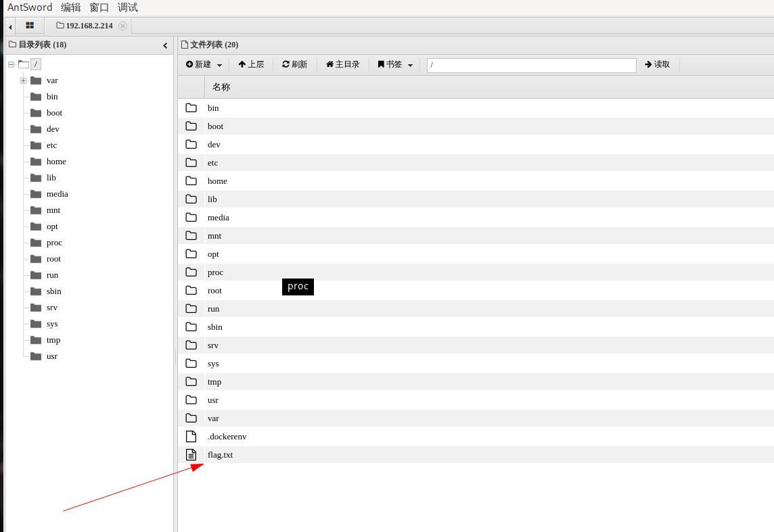Open the 新建 dropdown menu
Screen dimensions: 774x532
tap(204, 65)
